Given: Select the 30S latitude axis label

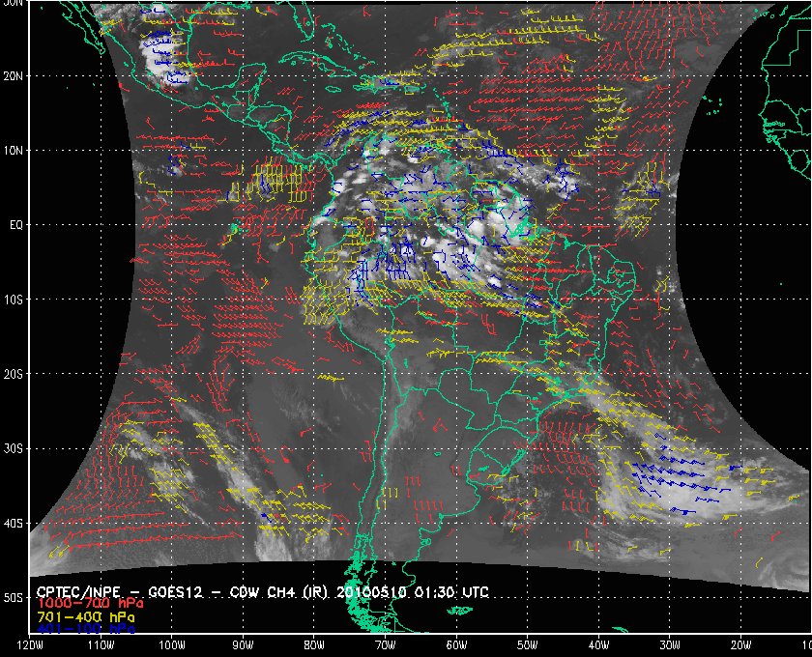Looking at the screenshot, I should [14, 449].
